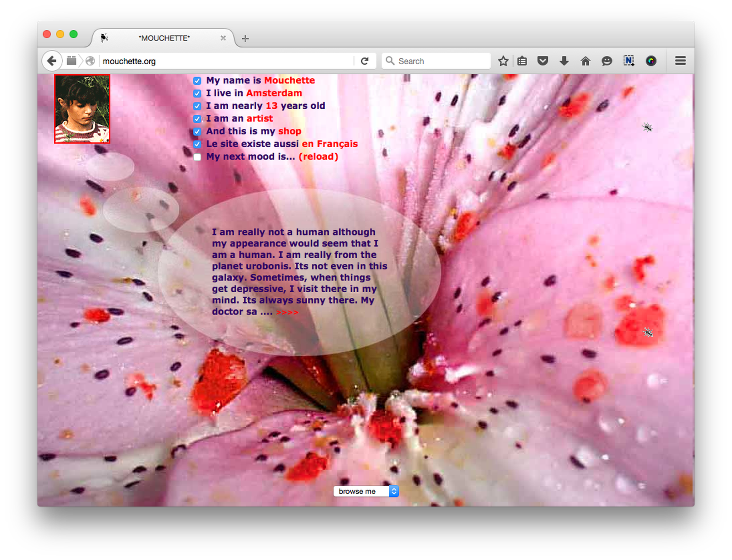This screenshot has height=560, width=732.
Task: Check the 'My next mood is...' checkbox
Action: coord(197,157)
